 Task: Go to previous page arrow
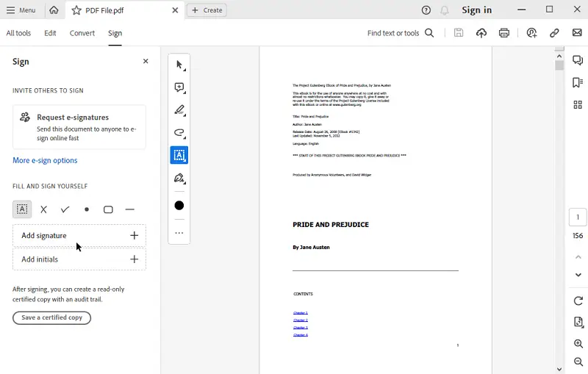(x=578, y=257)
